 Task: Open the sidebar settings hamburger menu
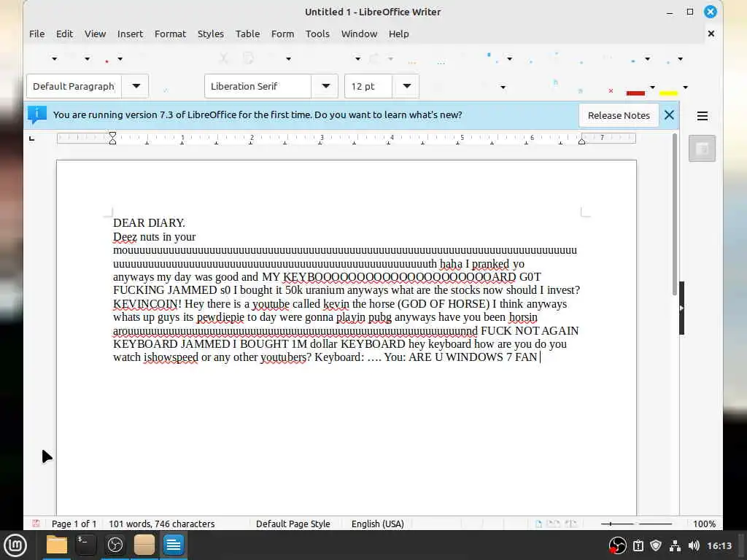pos(703,116)
